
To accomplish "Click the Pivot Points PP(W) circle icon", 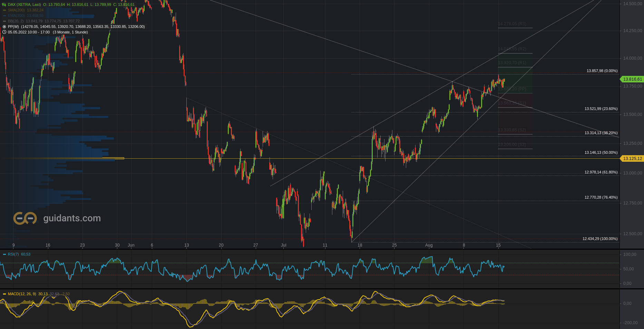I will (4, 27).
